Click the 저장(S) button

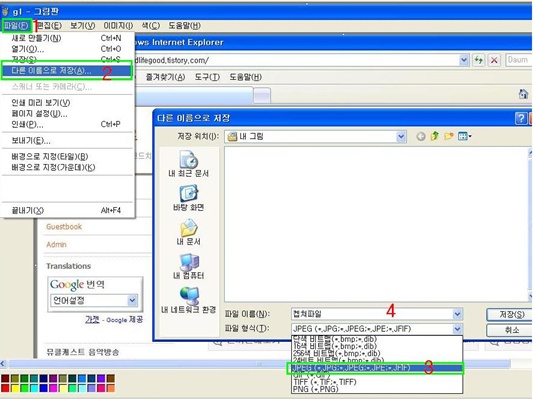coord(511,314)
